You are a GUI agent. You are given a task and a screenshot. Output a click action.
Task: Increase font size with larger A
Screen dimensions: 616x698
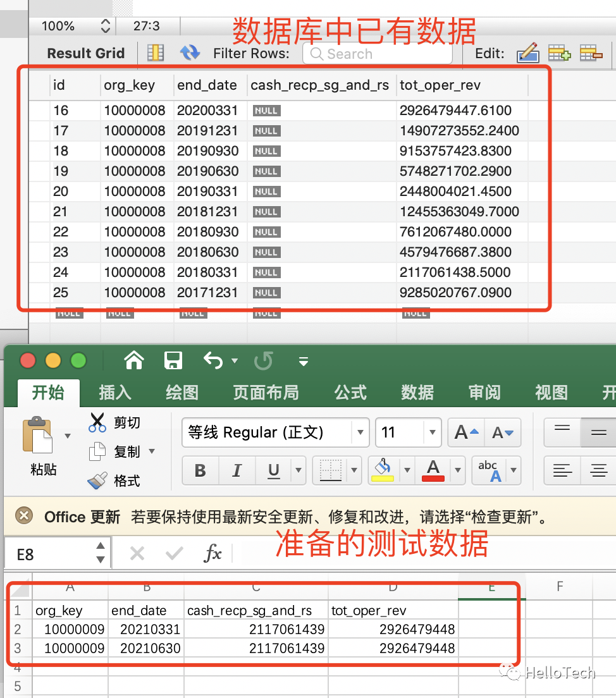click(x=466, y=432)
